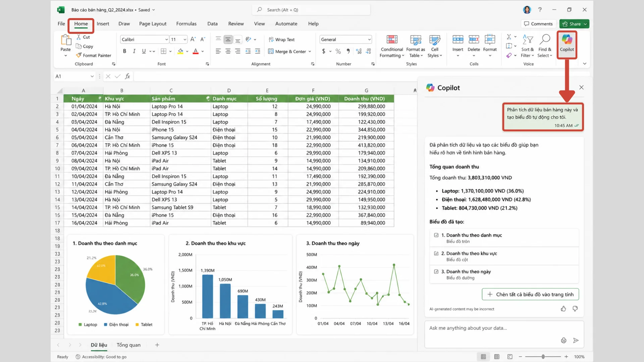Switch to Page Layout view
This screenshot has width=644, height=362.
click(497, 357)
